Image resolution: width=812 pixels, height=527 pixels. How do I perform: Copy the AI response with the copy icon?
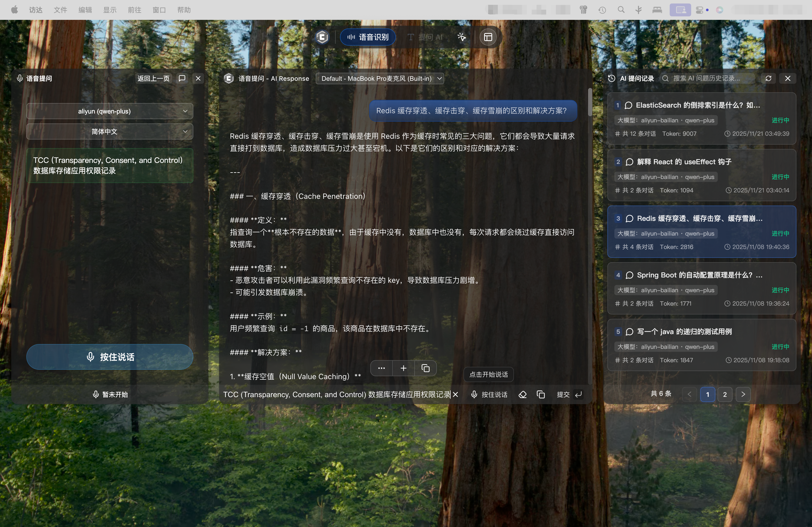pos(425,368)
